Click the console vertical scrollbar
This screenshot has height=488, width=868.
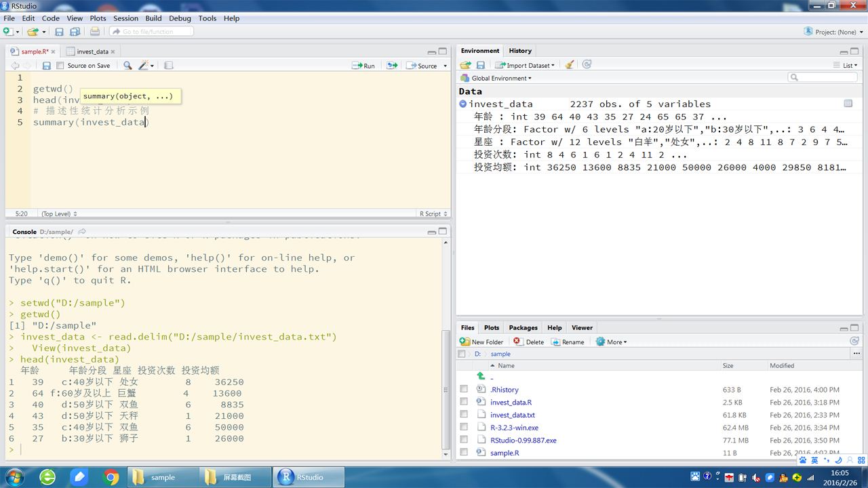[x=446, y=389]
